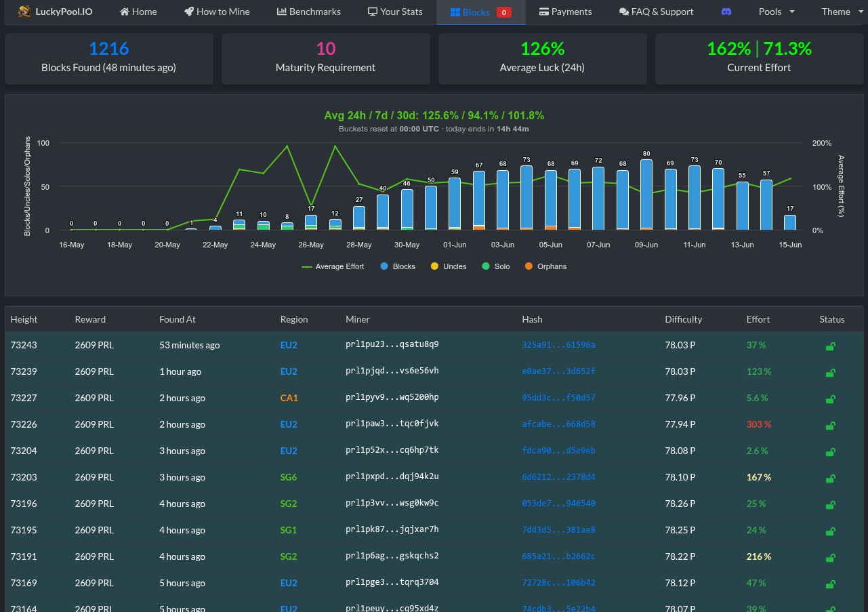Click the 303 % effort value

759,424
